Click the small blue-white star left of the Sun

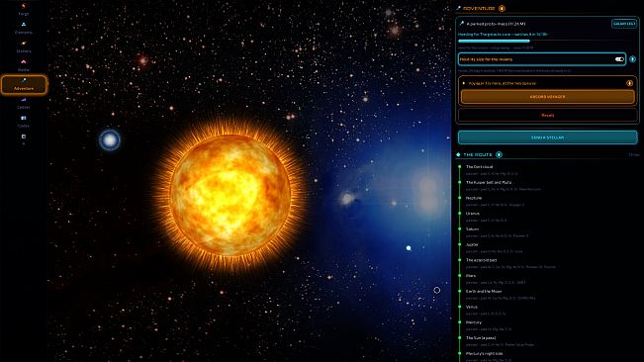tap(110, 140)
